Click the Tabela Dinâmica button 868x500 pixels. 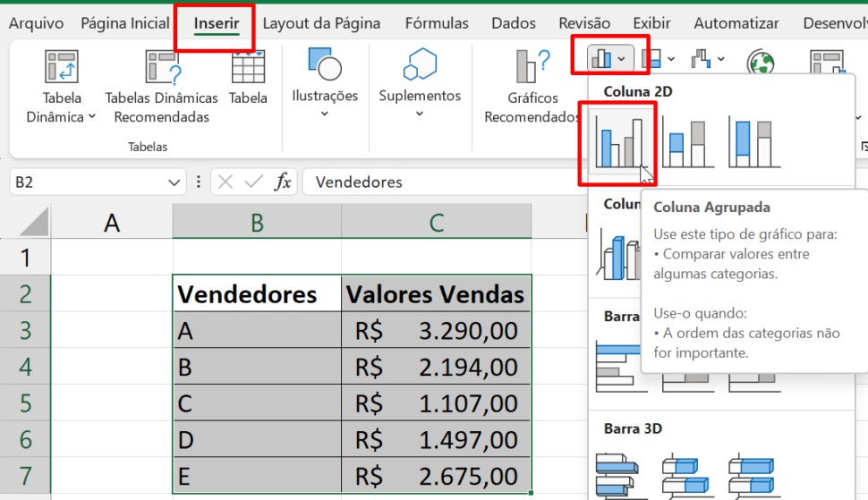pyautogui.click(x=62, y=86)
